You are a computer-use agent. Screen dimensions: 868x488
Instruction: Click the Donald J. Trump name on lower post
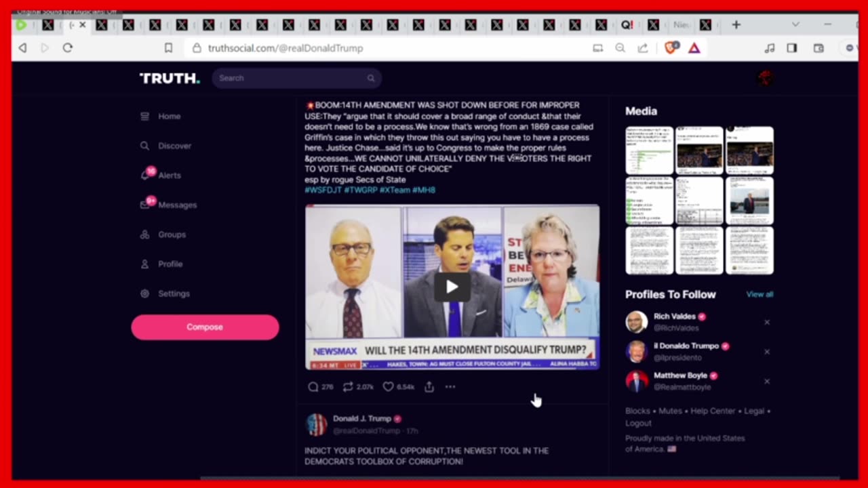coord(362,419)
